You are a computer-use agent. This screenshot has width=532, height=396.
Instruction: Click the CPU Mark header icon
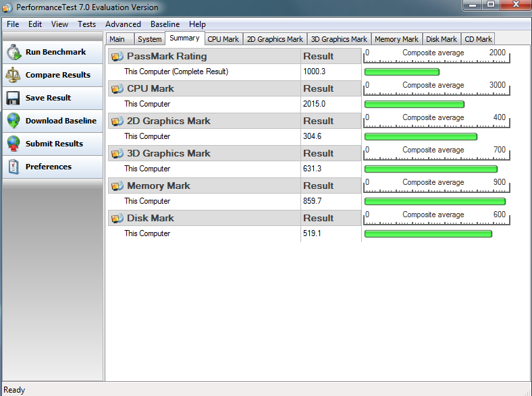(x=117, y=89)
